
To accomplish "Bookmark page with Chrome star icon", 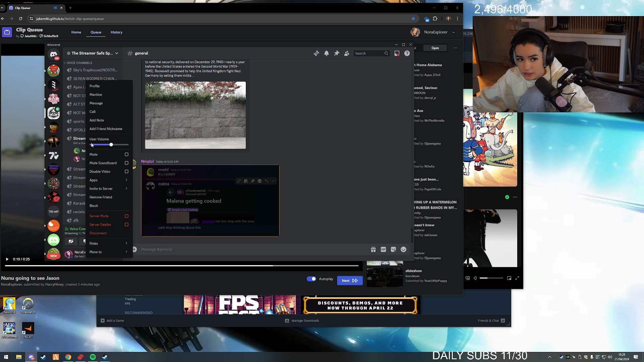I will point(413,19).
